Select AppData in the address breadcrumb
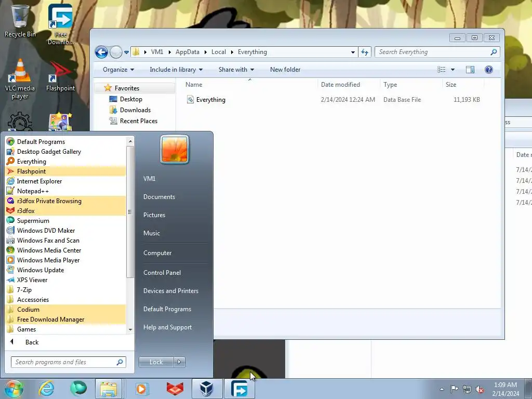 coord(187,52)
